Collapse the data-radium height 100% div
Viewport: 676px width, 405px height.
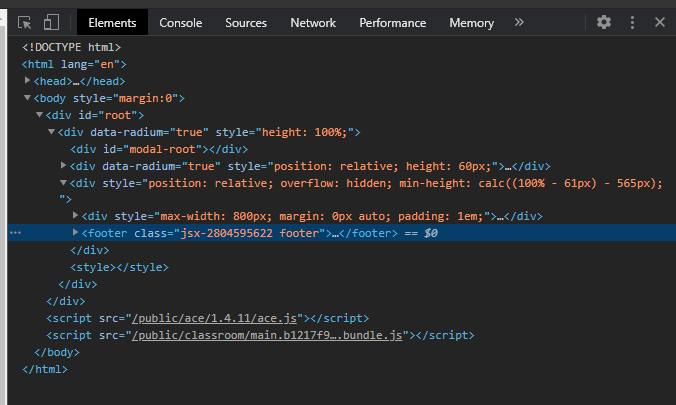click(51, 132)
